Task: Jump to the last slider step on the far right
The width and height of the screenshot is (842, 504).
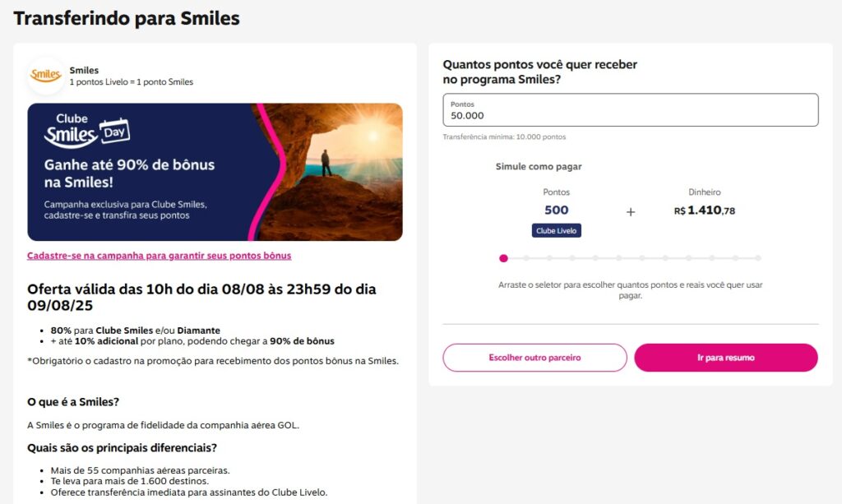Action: 758,258
